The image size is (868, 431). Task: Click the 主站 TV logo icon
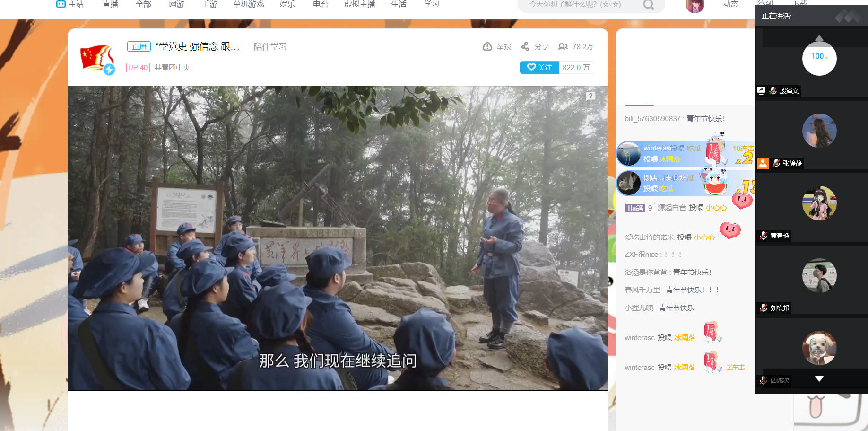pos(61,4)
